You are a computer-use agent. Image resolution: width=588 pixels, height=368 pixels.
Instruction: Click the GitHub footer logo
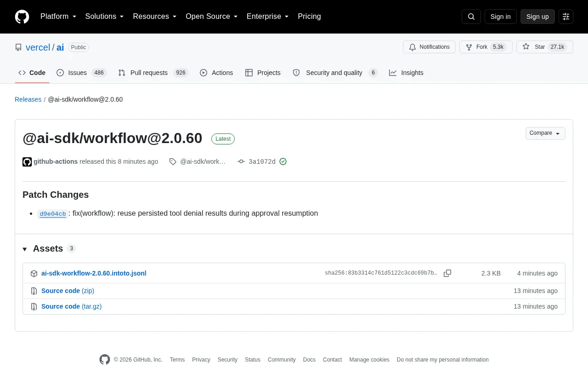tap(105, 360)
